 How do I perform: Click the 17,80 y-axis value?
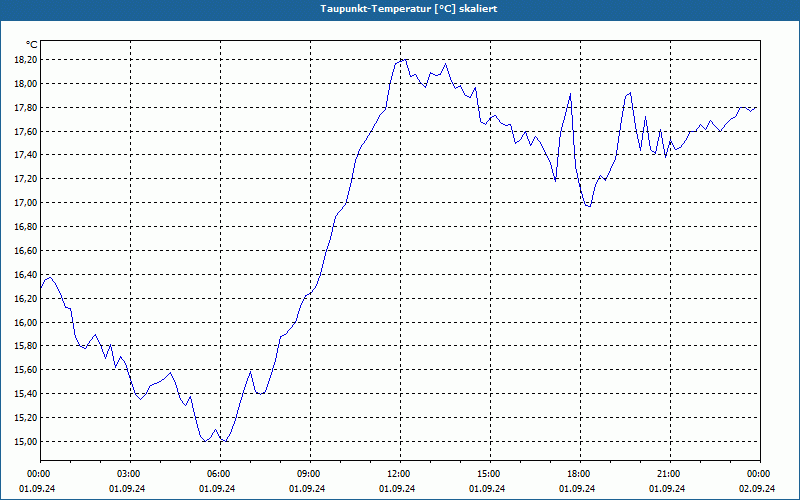point(27,108)
